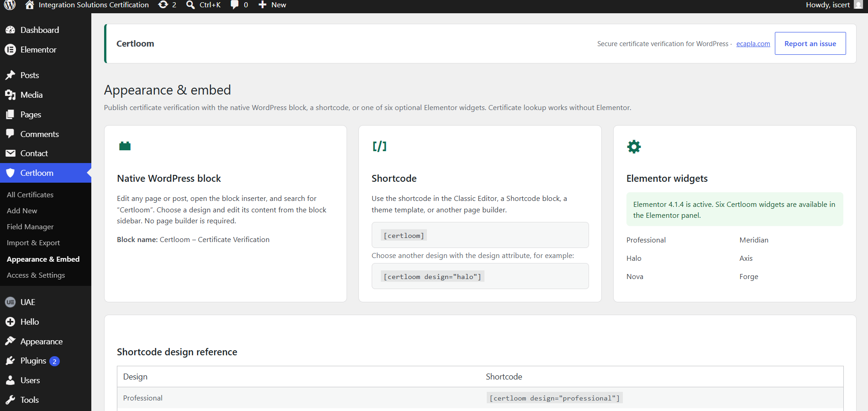Open Pages in the admin sidebar
This screenshot has width=868, height=411.
pos(46,115)
